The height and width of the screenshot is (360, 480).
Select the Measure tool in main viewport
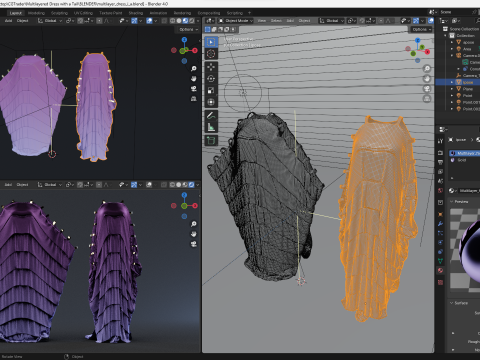tap(211, 127)
